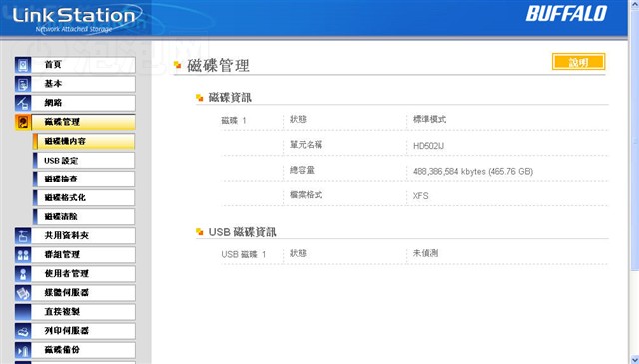Open the 使用者管理 menu item
Image resolution: width=639 pixels, height=364 pixels.
click(83, 274)
